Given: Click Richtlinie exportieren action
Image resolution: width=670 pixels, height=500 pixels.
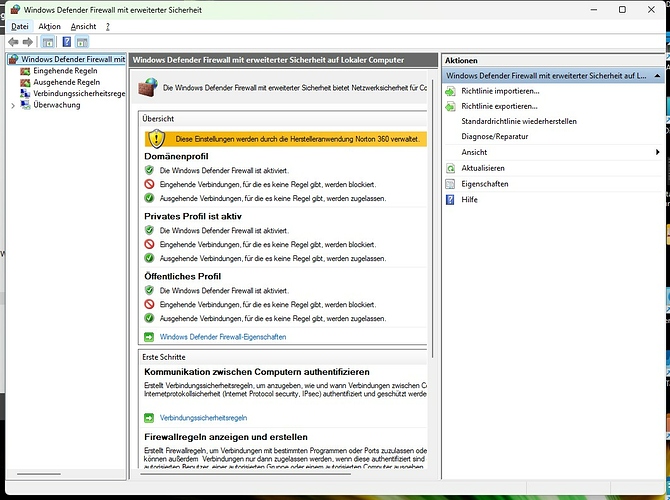Looking at the screenshot, I should click(x=499, y=106).
